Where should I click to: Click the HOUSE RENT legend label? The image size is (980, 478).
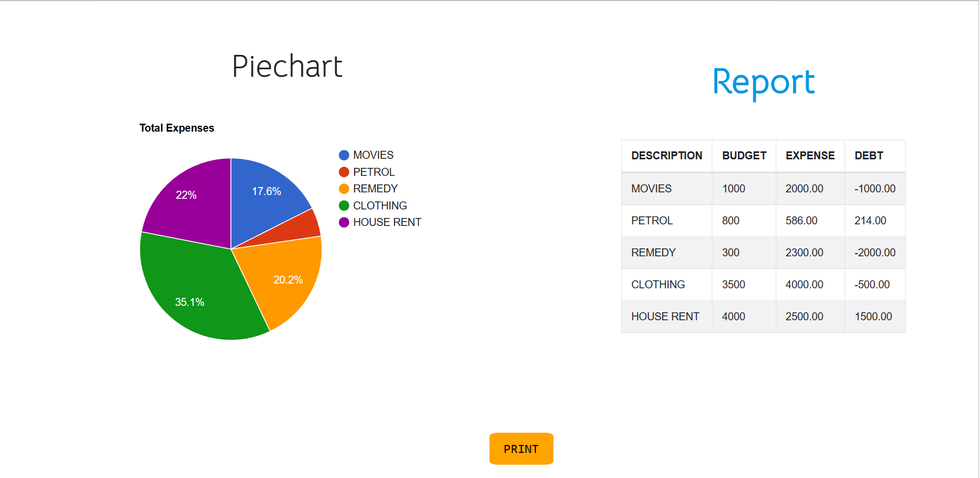click(387, 222)
